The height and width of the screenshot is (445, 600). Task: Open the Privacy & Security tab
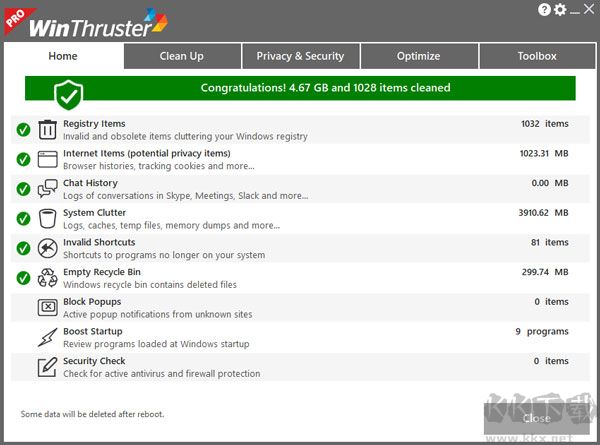[300, 56]
